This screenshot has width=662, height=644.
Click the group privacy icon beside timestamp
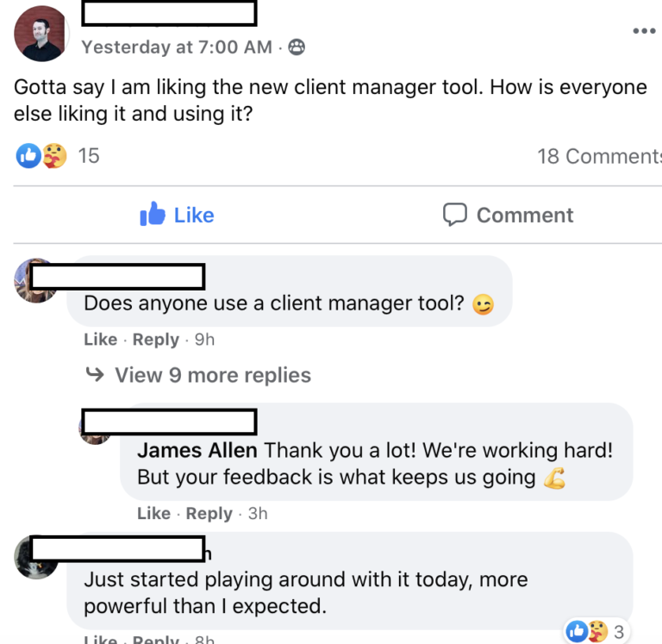click(x=297, y=47)
